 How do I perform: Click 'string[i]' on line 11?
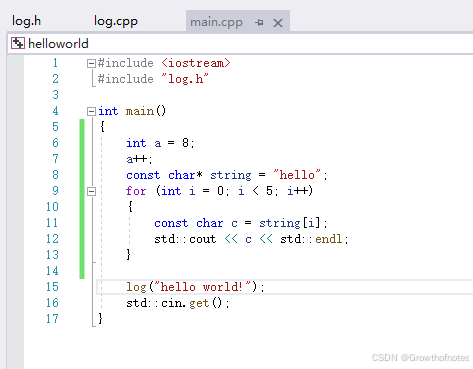[x=290, y=223]
